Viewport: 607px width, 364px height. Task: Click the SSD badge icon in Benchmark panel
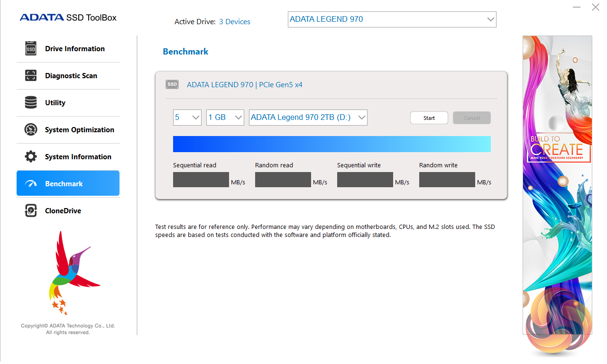coord(172,84)
